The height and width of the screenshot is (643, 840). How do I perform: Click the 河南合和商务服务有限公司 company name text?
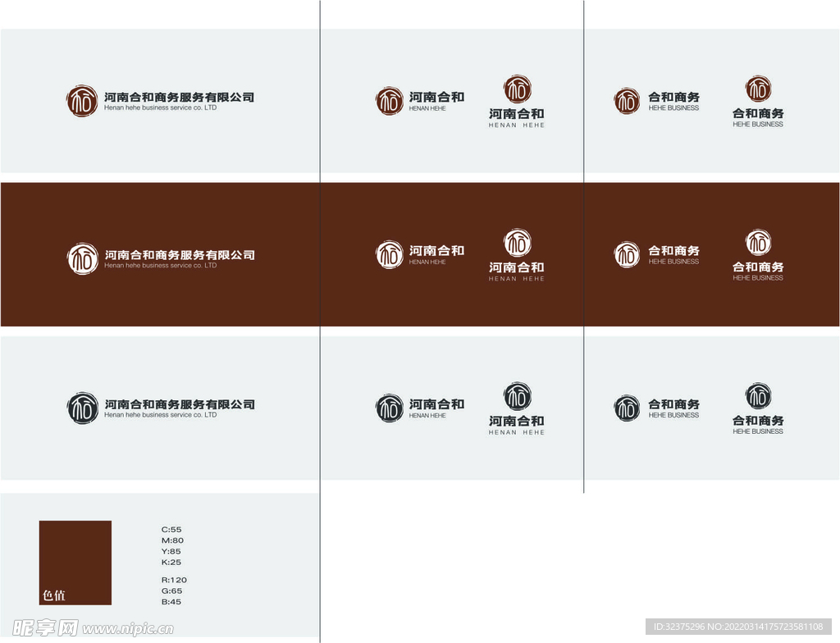[x=180, y=96]
